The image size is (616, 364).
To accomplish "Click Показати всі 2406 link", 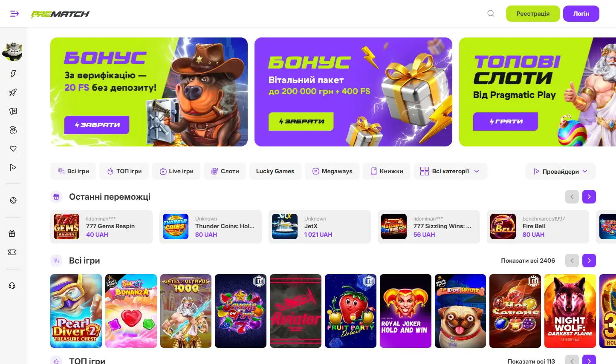I will point(528,261).
